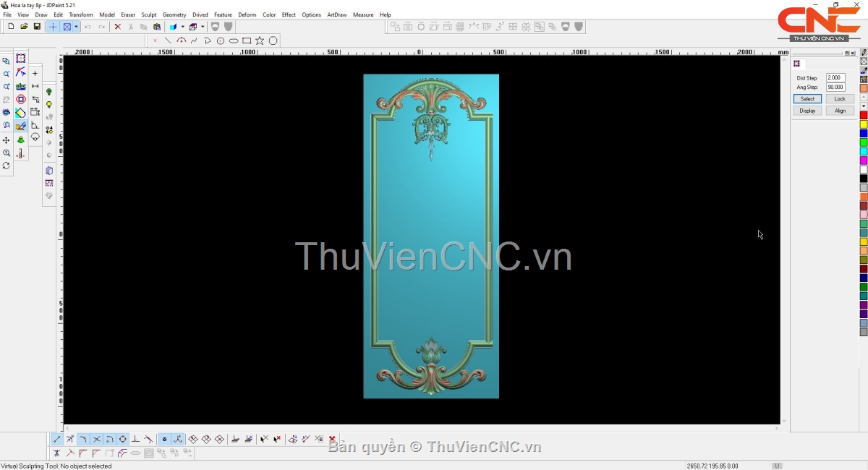Click the abc text tool
Screen dimensions: 868x470
(x=21, y=86)
